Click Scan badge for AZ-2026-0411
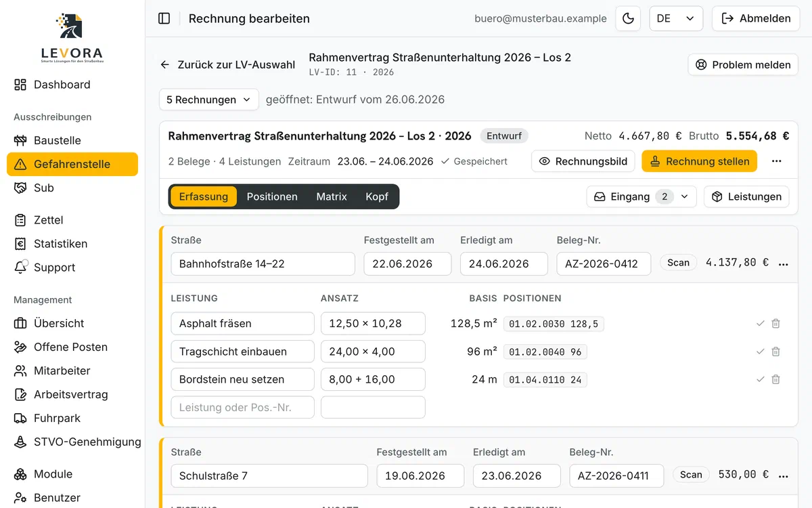This screenshot has width=812, height=508. tap(691, 475)
